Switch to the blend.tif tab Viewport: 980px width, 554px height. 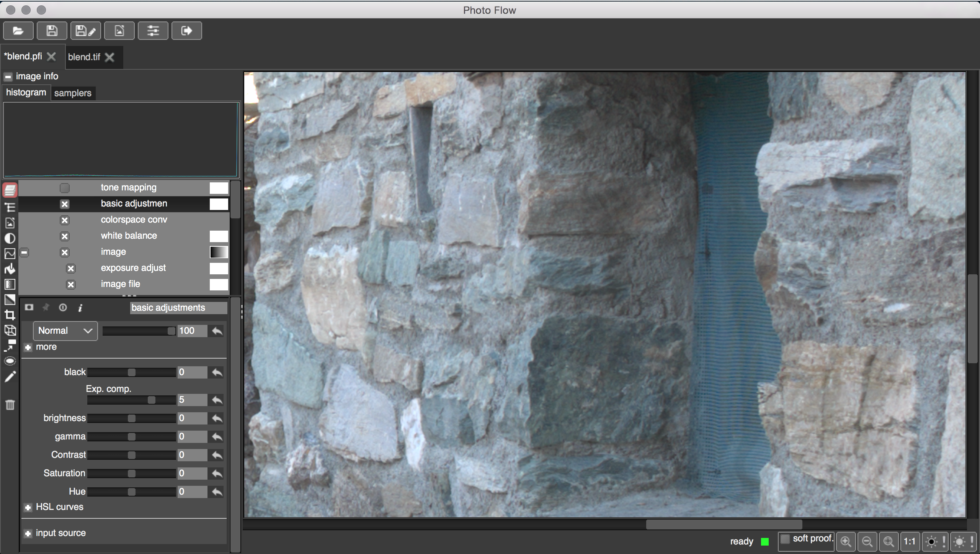click(84, 57)
